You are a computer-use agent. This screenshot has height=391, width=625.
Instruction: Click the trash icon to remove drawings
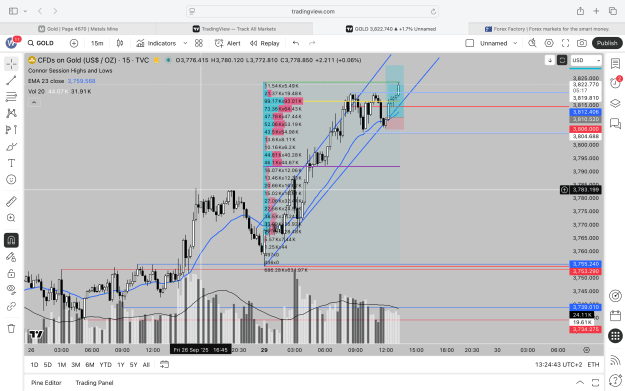(11, 328)
